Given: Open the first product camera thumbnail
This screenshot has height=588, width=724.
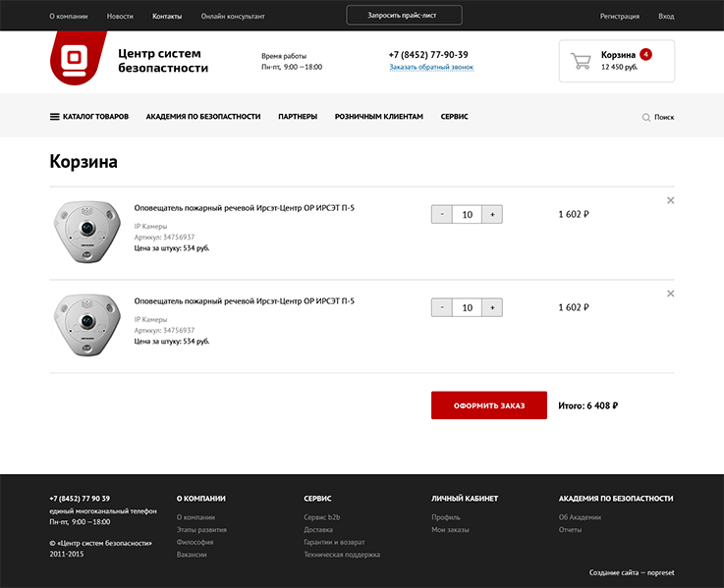Looking at the screenshot, I should coord(84,232).
